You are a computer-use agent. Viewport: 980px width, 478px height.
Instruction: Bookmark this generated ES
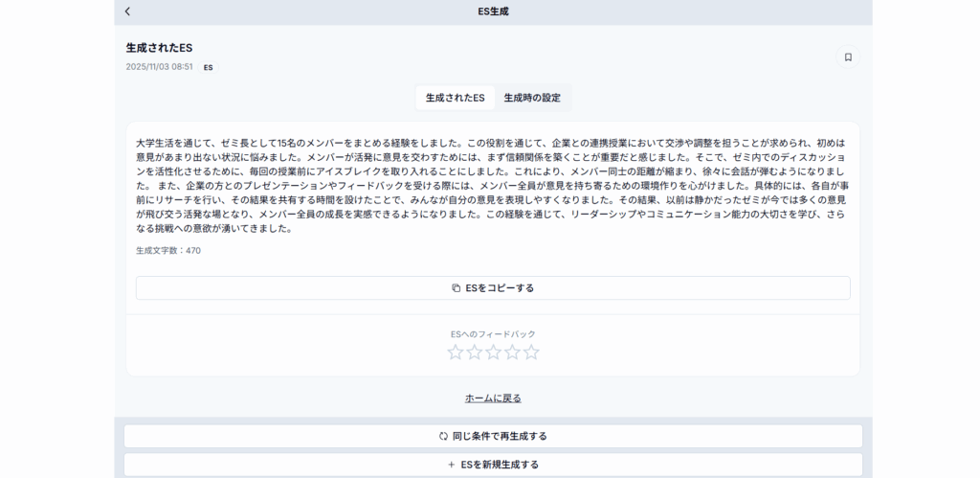click(x=847, y=57)
